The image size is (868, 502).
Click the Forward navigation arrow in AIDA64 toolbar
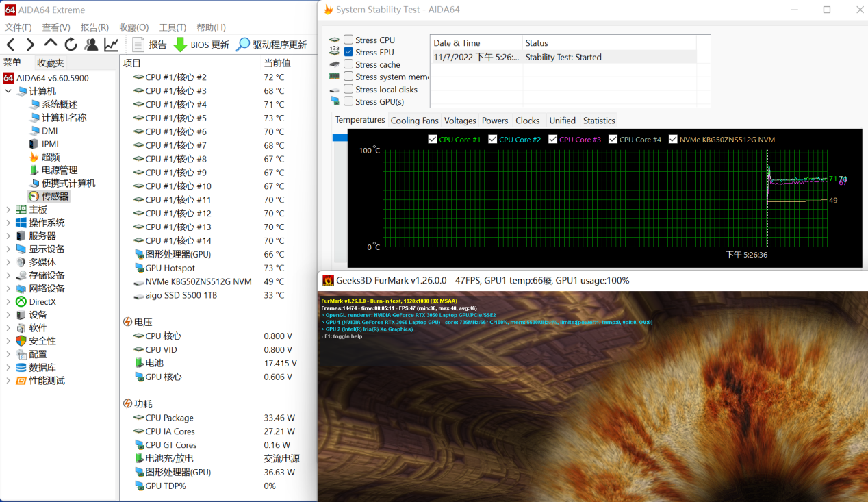click(29, 45)
